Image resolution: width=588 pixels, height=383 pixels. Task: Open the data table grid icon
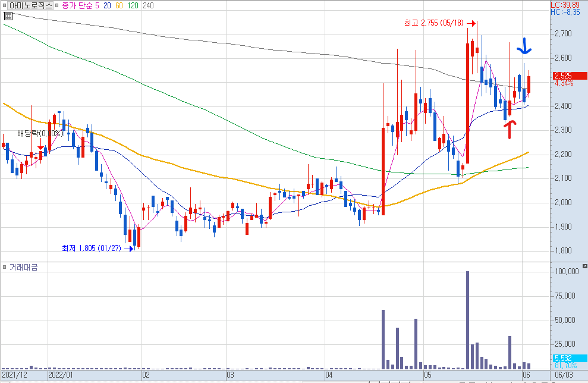click(8, 15)
